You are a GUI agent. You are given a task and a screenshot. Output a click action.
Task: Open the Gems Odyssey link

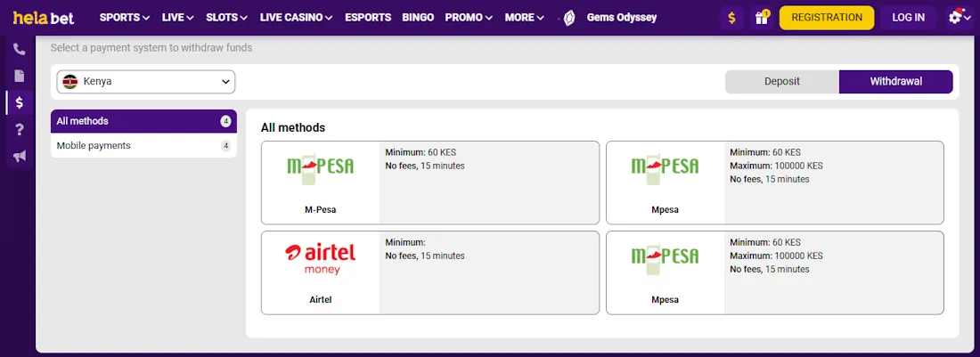pyautogui.click(x=621, y=18)
